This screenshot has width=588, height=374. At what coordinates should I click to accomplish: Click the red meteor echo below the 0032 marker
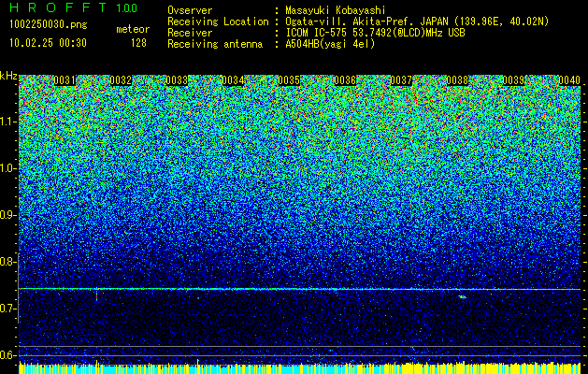click(96, 296)
